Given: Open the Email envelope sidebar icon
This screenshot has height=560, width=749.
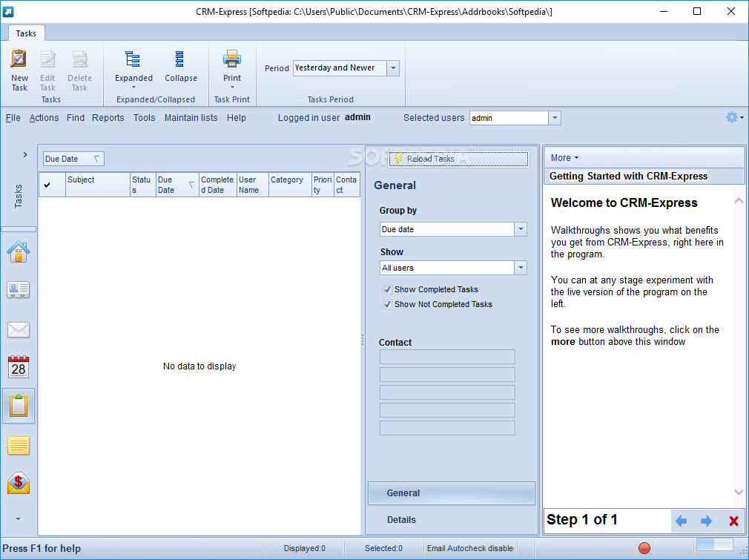Looking at the screenshot, I should click(19, 329).
